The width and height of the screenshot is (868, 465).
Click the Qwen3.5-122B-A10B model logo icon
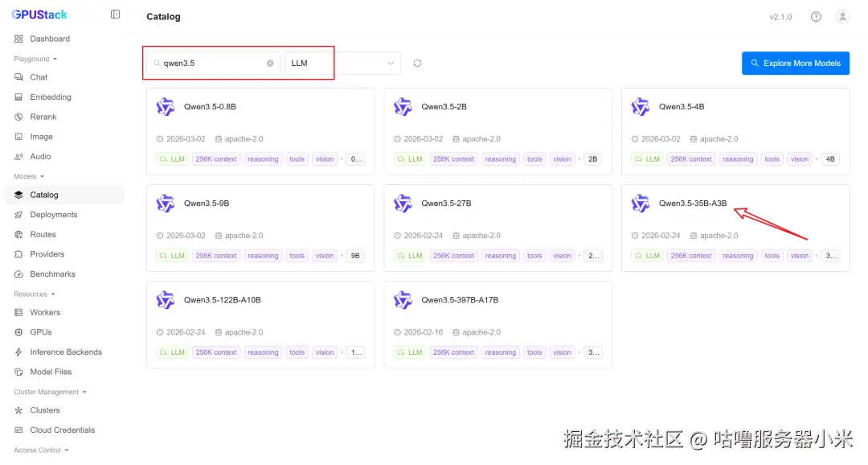(165, 300)
